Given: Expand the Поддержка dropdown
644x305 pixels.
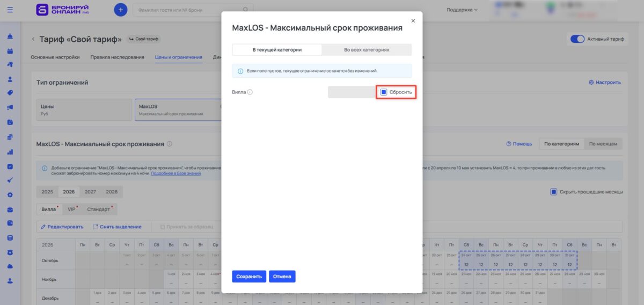Looking at the screenshot, I should click(462, 10).
